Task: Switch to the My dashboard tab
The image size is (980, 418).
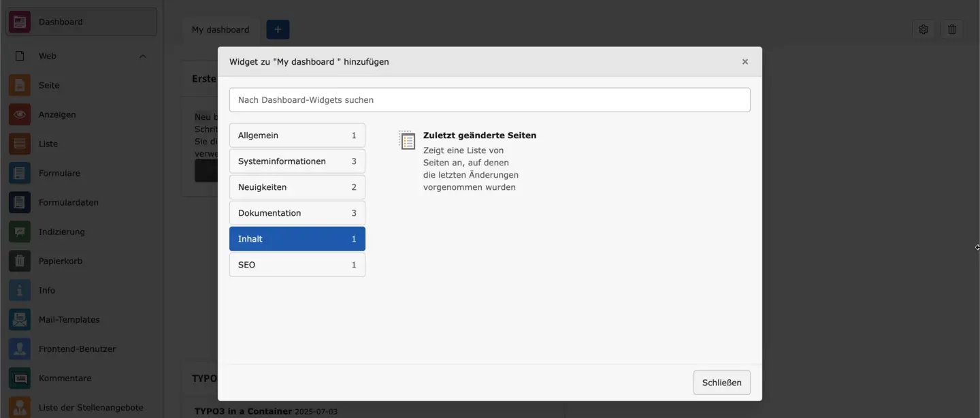Action: pos(220,29)
